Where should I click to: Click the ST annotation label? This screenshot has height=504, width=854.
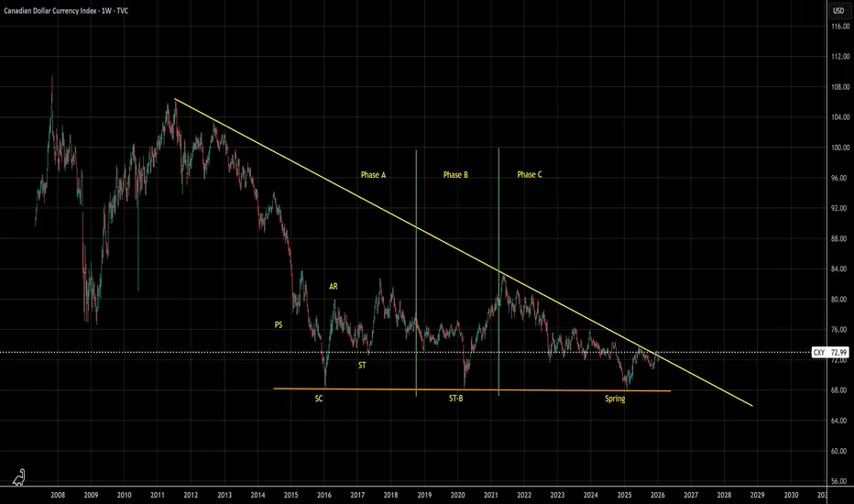click(x=362, y=365)
